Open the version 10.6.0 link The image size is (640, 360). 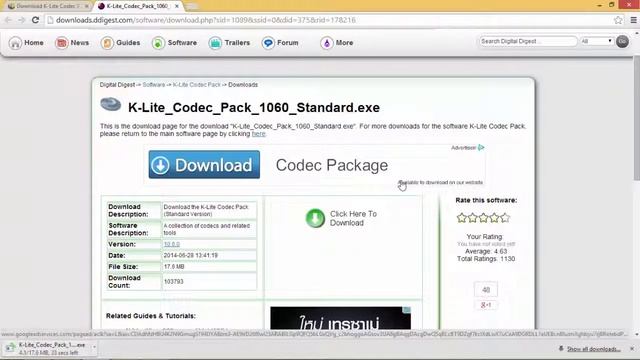click(171, 244)
